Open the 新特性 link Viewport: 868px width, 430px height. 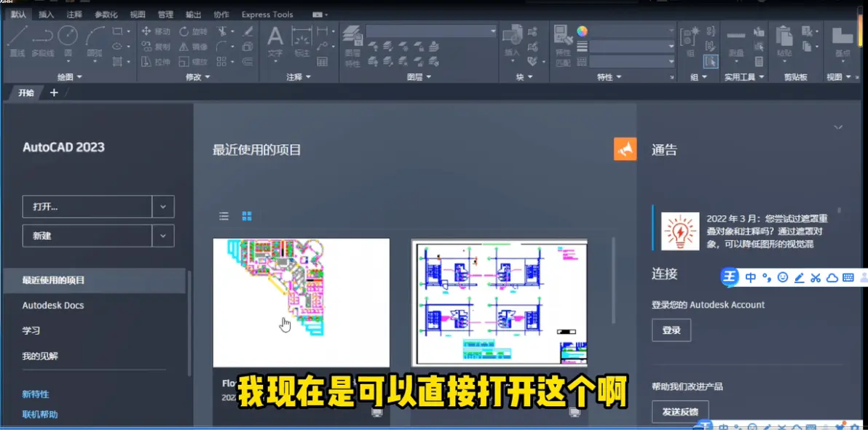36,394
